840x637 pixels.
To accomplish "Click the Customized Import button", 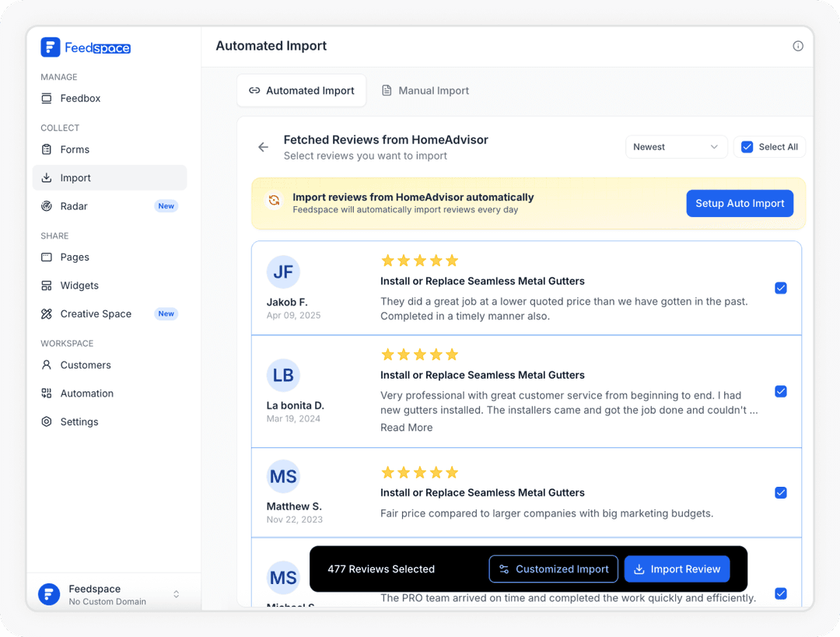I will (x=554, y=569).
